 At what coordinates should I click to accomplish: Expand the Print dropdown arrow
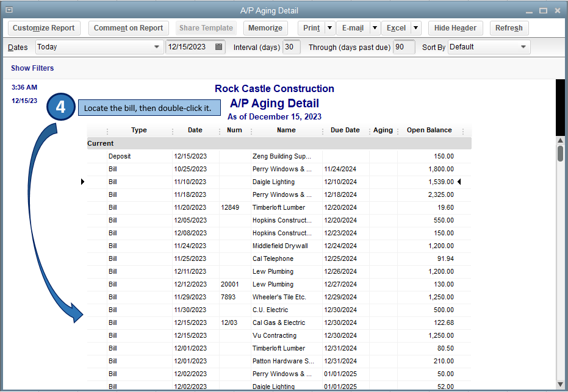coord(329,28)
